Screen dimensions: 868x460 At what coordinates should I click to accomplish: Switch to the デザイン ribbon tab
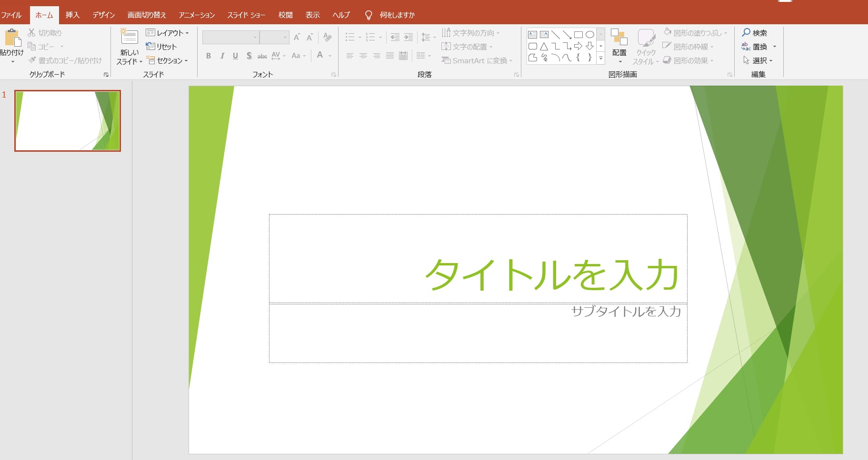[103, 15]
